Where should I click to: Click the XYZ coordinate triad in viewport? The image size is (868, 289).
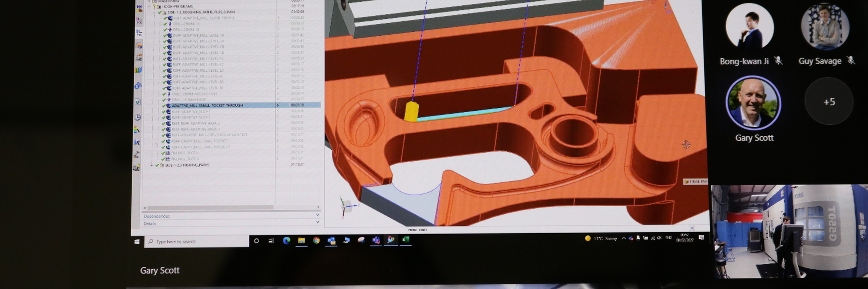347,206
